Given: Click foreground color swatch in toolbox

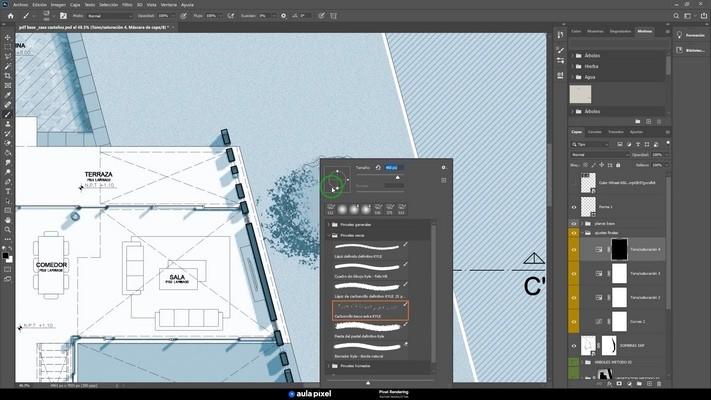Looking at the screenshot, I should [x=5, y=256].
